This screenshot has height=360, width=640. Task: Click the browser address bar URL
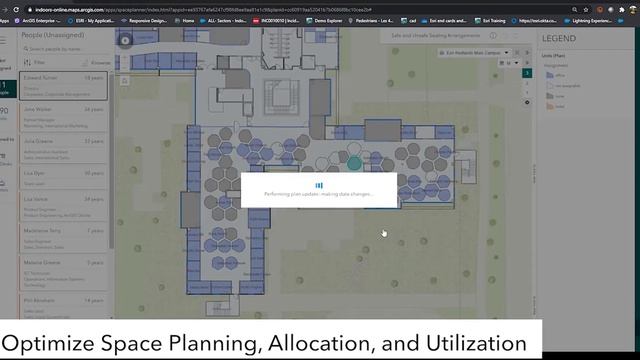203,9
